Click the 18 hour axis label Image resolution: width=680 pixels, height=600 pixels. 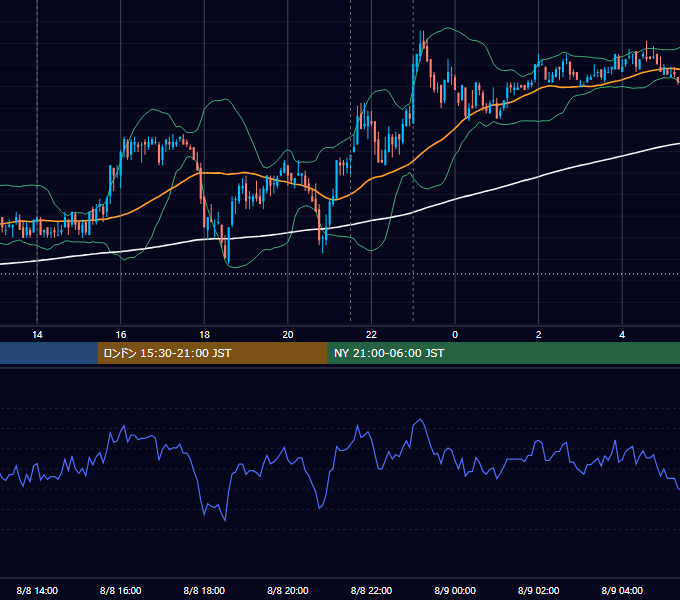point(204,335)
